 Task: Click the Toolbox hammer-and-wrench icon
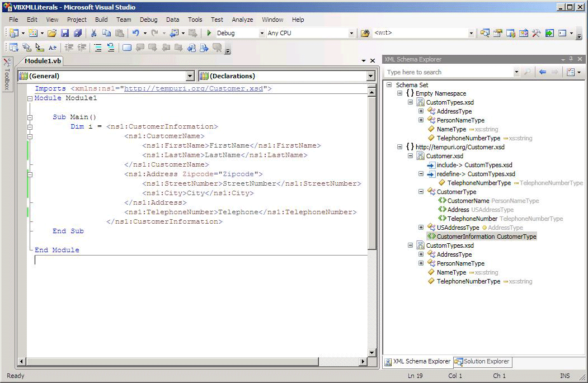(x=536, y=34)
